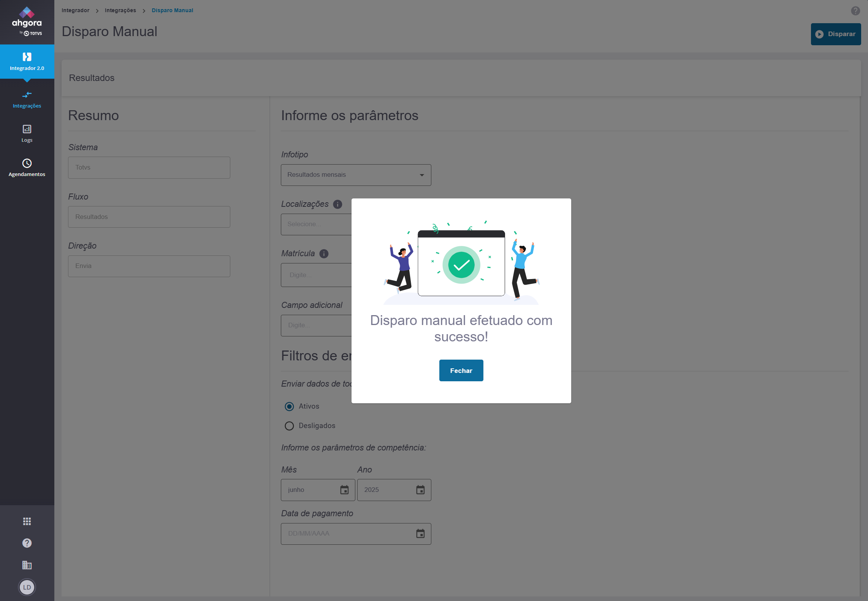The image size is (868, 601).
Task: Open the Mês calendar picker
Action: 344,490
